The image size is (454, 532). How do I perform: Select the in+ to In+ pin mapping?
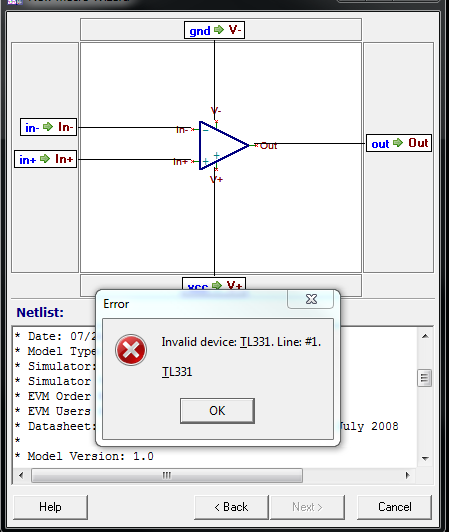pos(45,159)
